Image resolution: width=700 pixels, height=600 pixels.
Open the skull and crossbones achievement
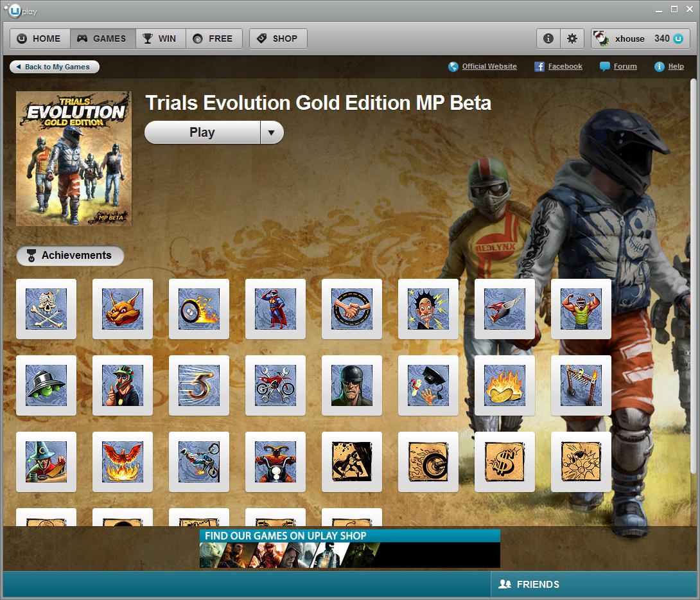coord(46,309)
